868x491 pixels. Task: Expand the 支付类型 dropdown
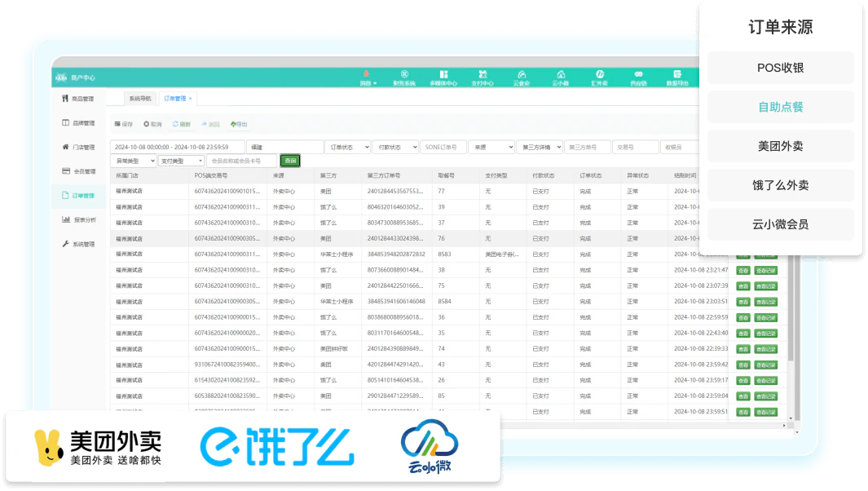pos(181,161)
